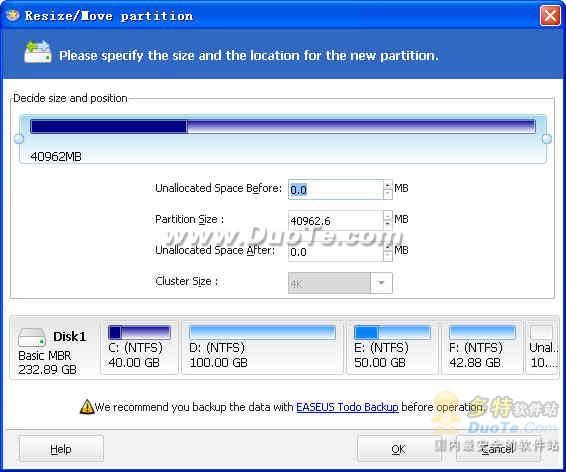Select the E: (NTFS) 50.00 GB partition
Image resolution: width=566 pixels, height=472 pixels.
tap(392, 347)
